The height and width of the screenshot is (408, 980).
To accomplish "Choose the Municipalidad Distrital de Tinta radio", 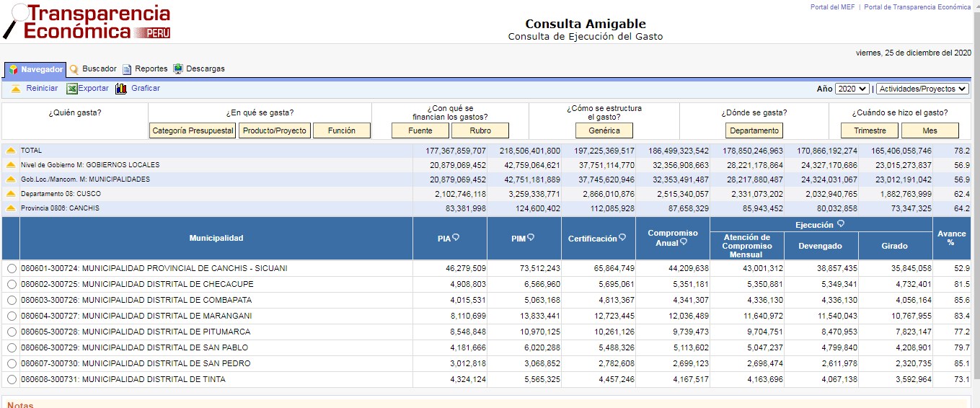I will click(12, 380).
